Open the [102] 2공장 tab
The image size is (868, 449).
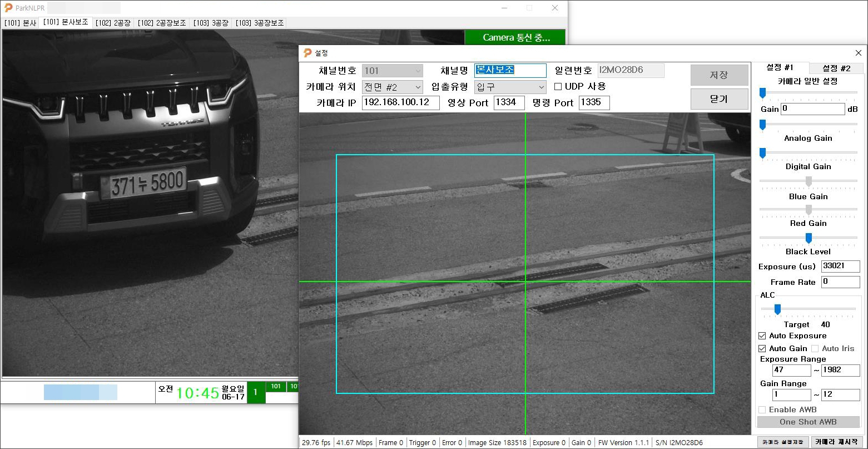113,23
